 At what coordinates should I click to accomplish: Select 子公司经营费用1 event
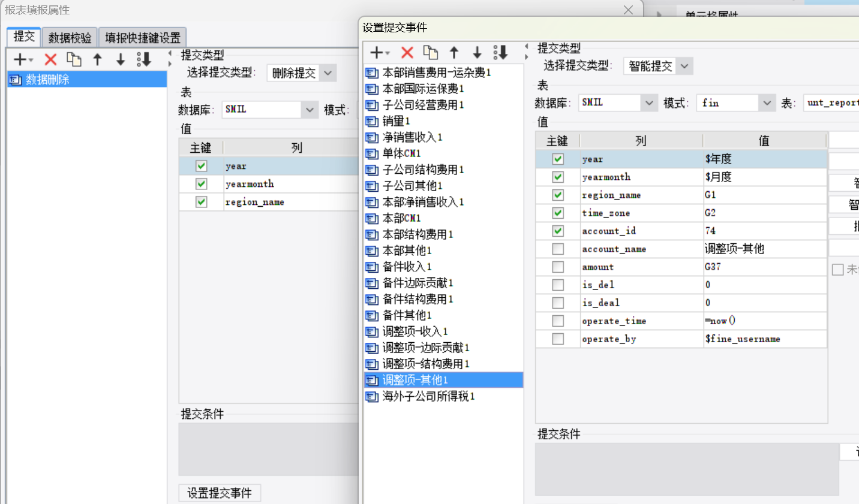(x=443, y=105)
